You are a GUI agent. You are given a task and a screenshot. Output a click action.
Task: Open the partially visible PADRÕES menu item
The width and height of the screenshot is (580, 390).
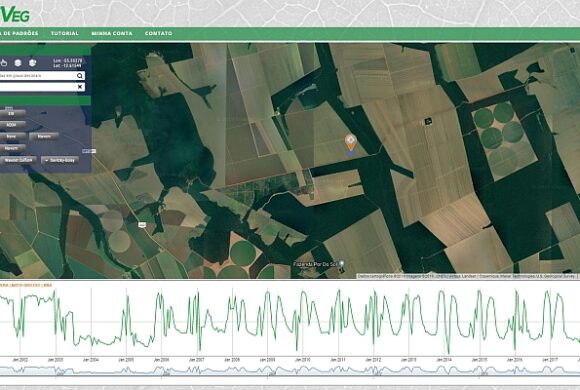point(19,33)
